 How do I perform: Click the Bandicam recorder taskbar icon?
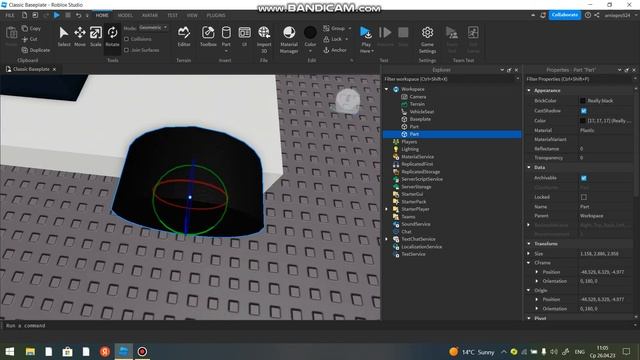[142, 351]
